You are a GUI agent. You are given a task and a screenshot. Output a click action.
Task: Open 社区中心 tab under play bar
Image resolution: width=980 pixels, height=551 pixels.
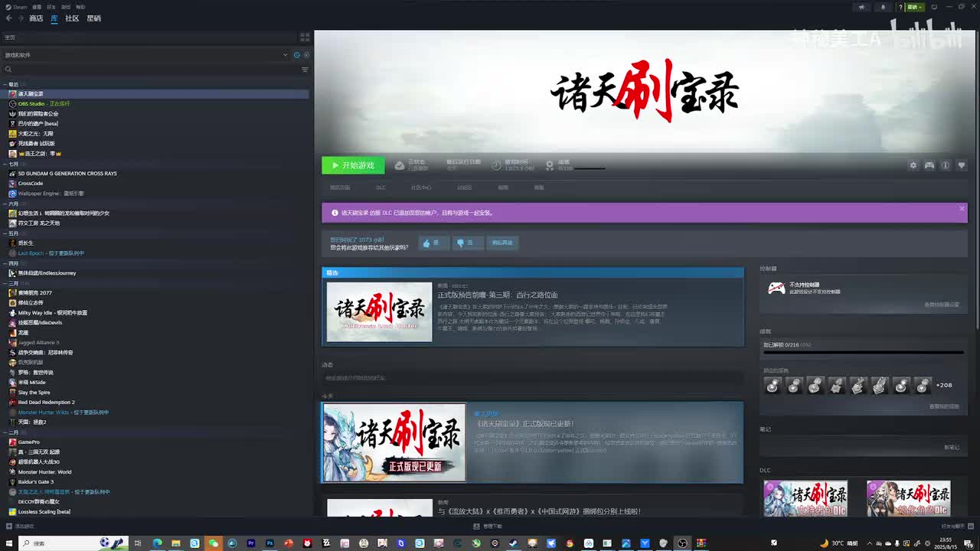pyautogui.click(x=421, y=187)
